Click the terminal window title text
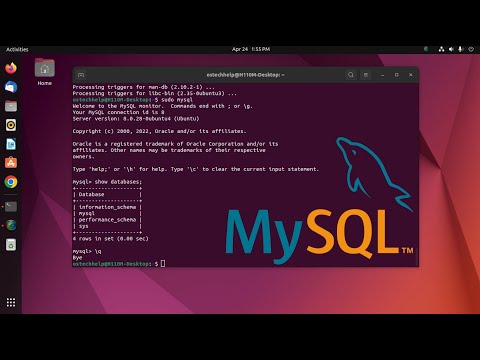This screenshot has width=480, height=360. [x=245, y=75]
